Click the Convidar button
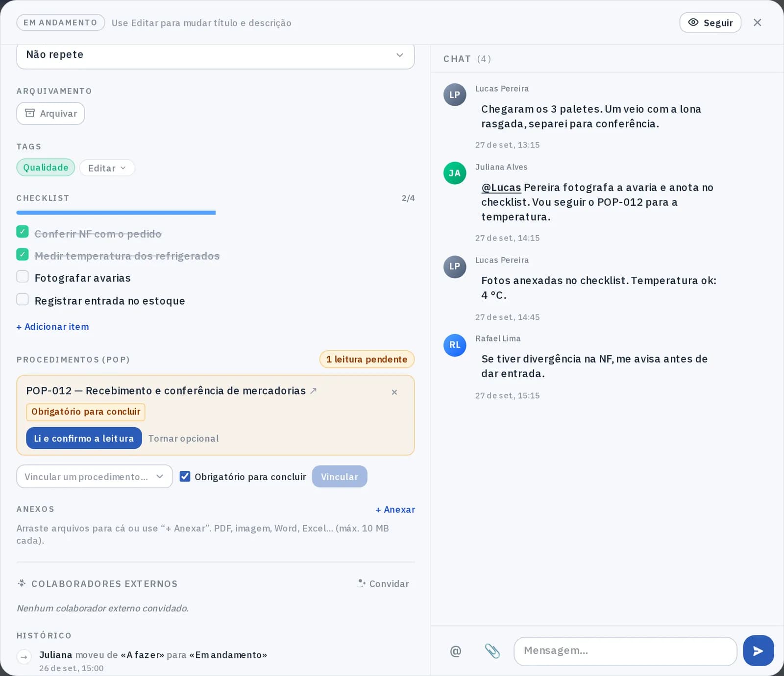The height and width of the screenshot is (676, 784). click(384, 583)
